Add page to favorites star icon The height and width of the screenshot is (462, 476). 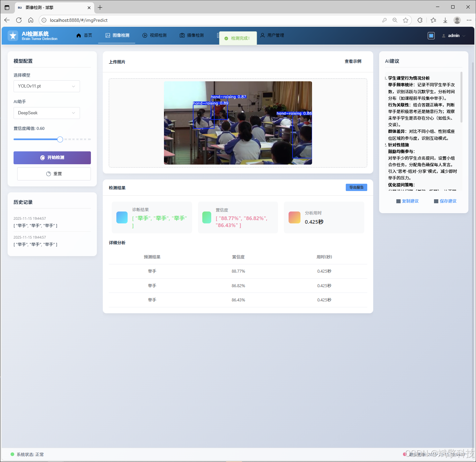(406, 20)
